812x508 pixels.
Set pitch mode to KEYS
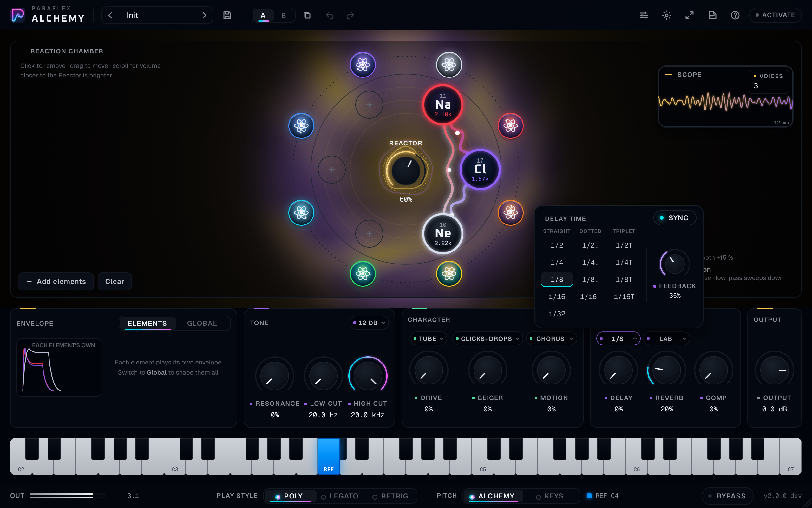(x=550, y=496)
